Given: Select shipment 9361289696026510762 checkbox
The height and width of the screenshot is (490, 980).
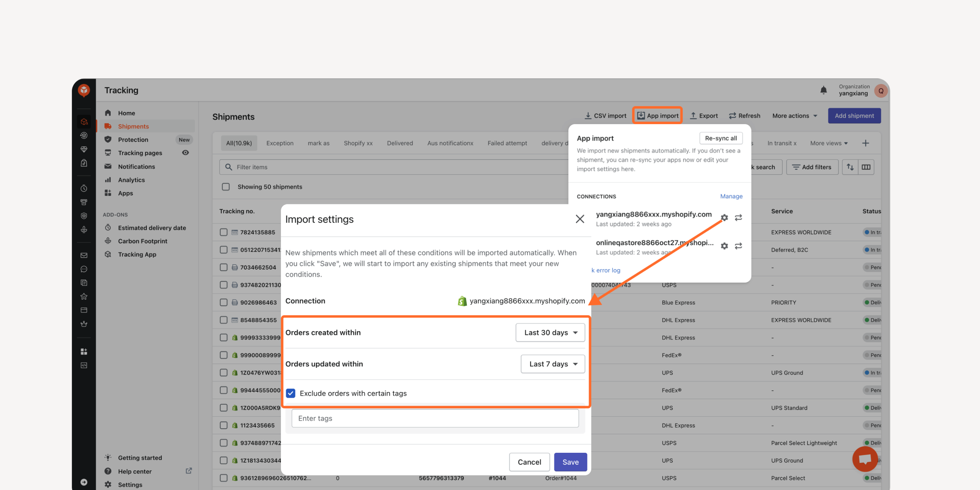Looking at the screenshot, I should point(224,478).
